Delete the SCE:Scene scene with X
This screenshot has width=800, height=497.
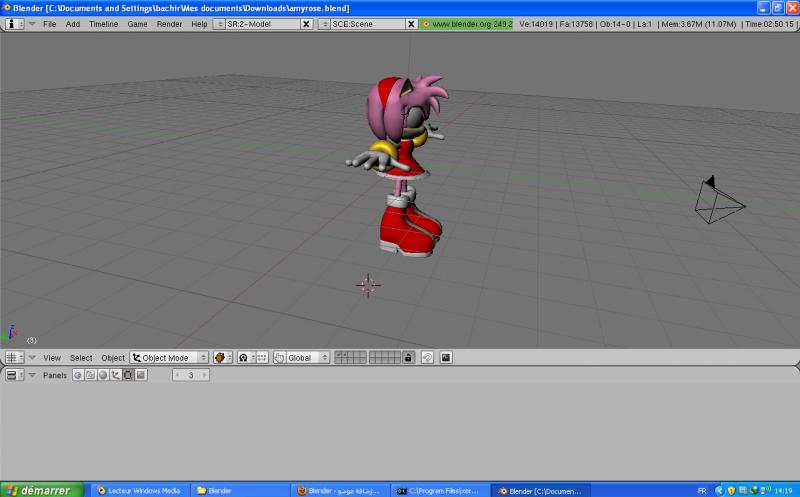(x=411, y=24)
